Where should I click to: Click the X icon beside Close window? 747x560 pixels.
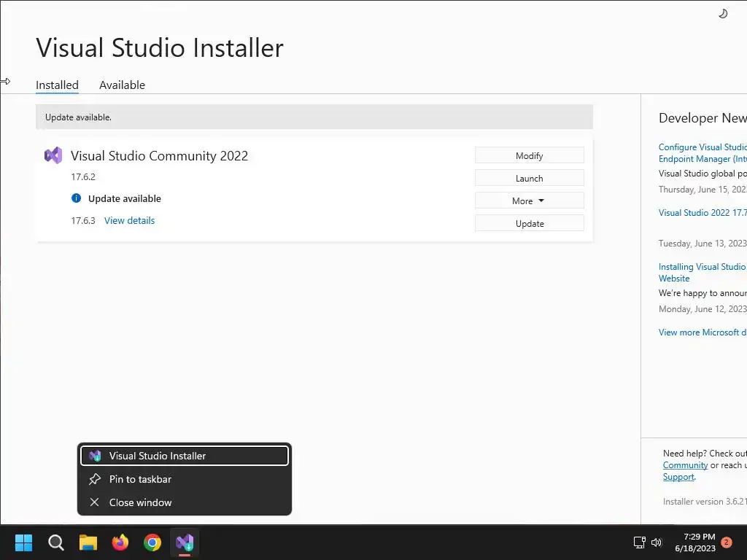coord(95,502)
